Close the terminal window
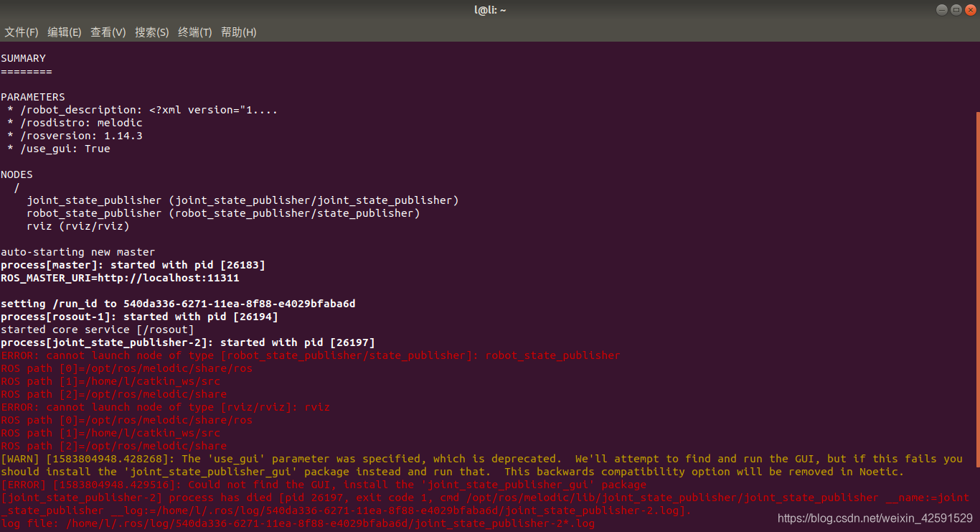Image resolution: width=980 pixels, height=532 pixels. [x=970, y=10]
